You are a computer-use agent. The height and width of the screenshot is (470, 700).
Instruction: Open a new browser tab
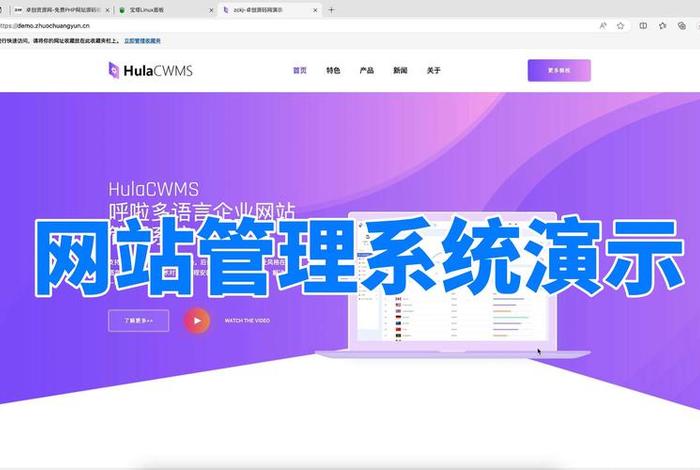pos(331,10)
